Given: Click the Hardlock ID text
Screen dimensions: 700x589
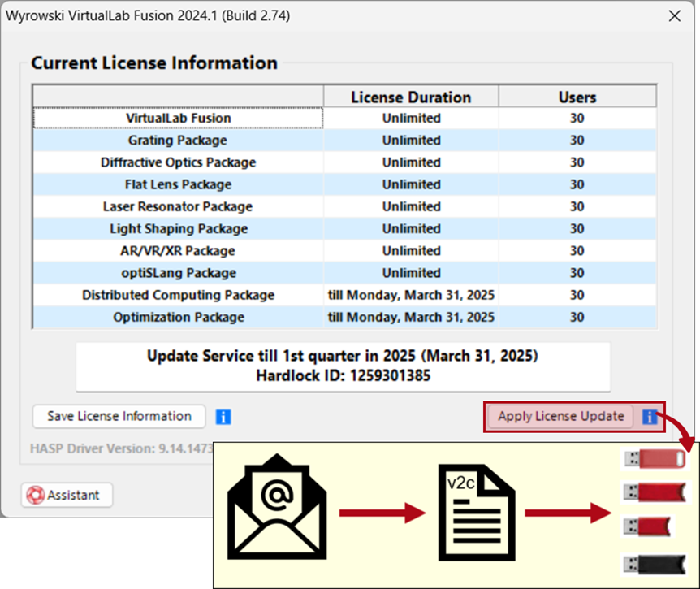Looking at the screenshot, I should pos(343,376).
